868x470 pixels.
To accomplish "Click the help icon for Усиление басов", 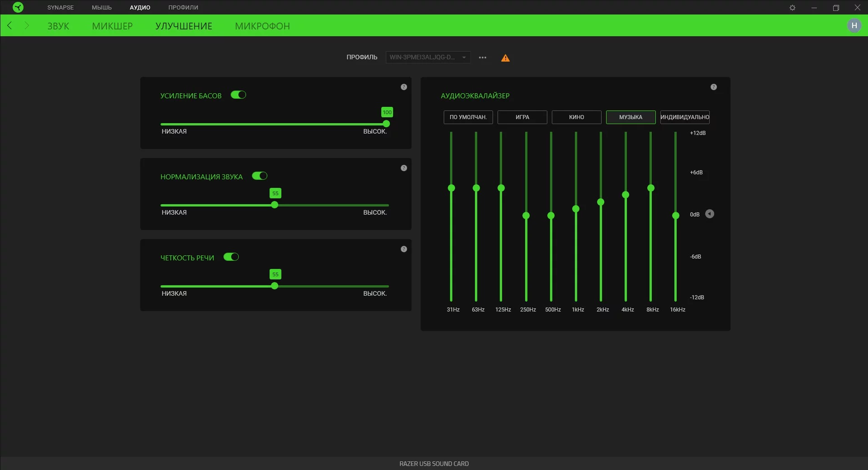I will [x=404, y=87].
